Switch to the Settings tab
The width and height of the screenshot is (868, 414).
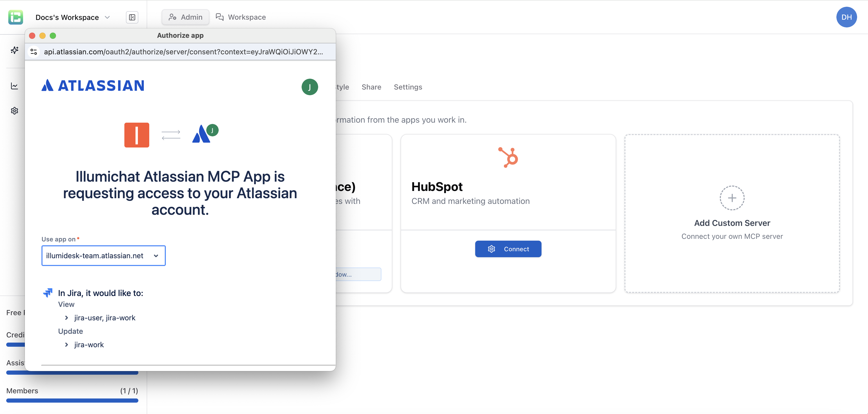pyautogui.click(x=408, y=87)
